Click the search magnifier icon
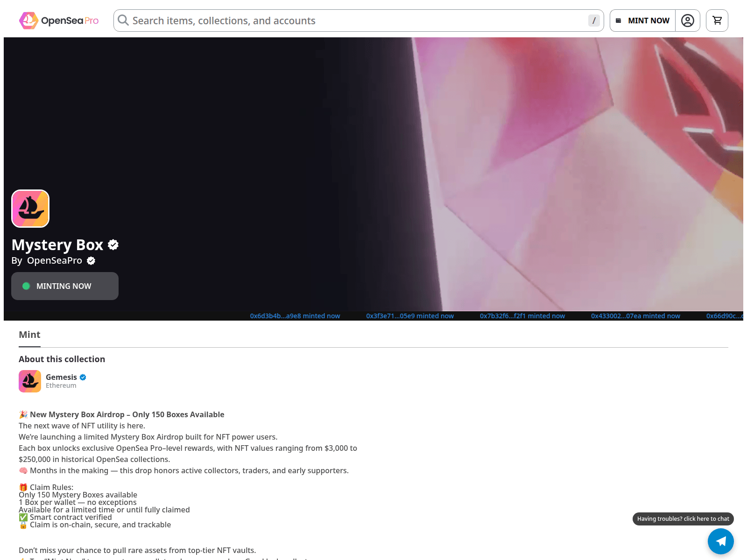 coord(122,20)
